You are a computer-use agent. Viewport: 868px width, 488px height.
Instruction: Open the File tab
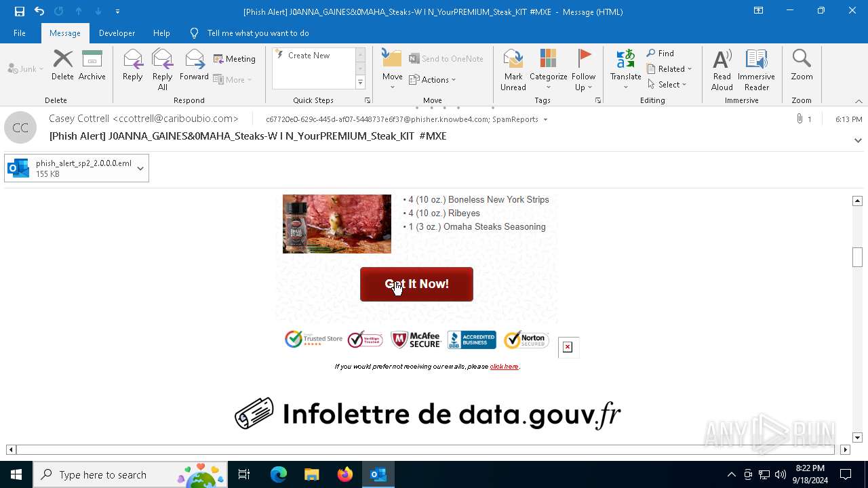click(x=20, y=33)
